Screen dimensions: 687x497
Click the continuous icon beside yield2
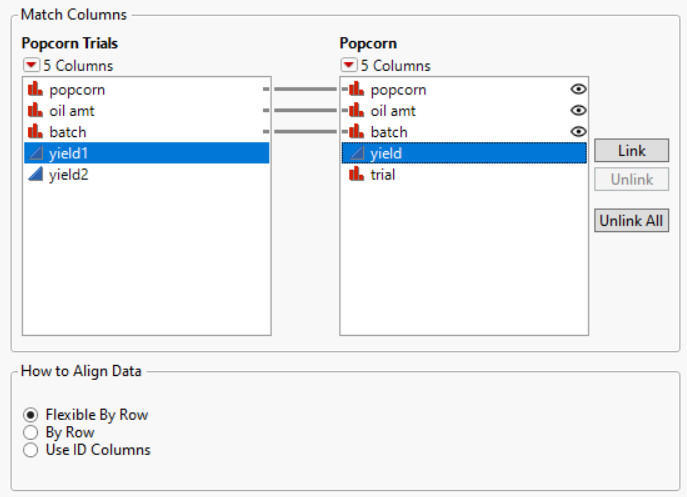36,174
